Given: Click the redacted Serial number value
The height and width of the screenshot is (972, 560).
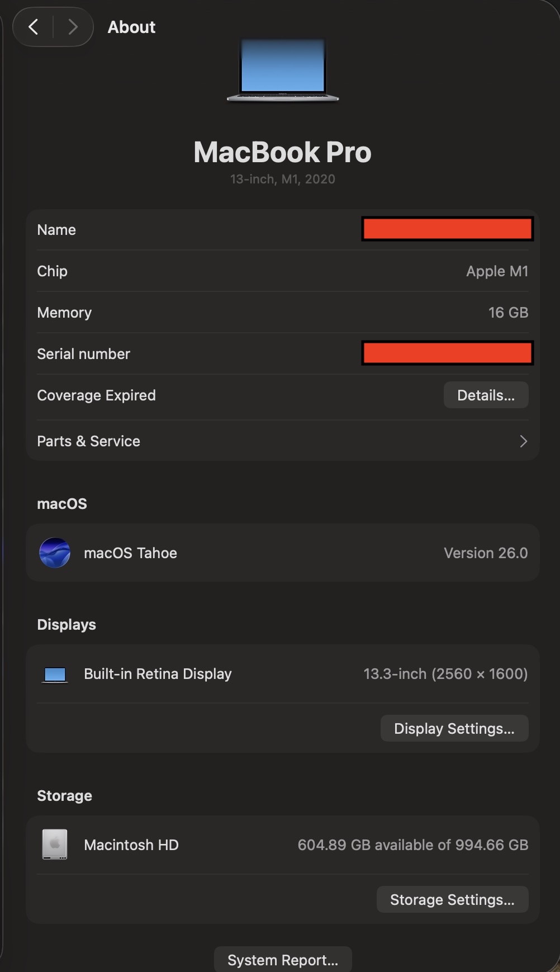Looking at the screenshot, I should coord(447,353).
